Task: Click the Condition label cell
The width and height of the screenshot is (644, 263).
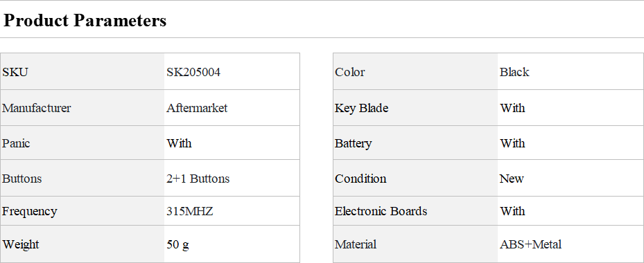Action: pyautogui.click(x=415, y=178)
